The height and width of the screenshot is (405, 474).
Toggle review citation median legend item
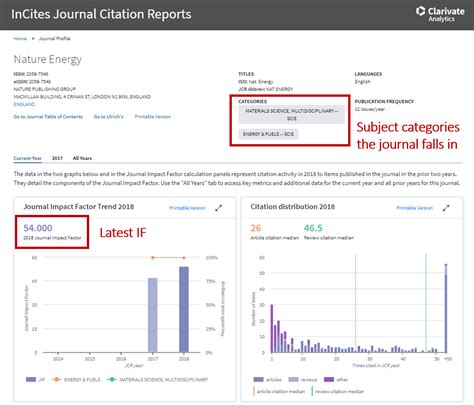338,391
